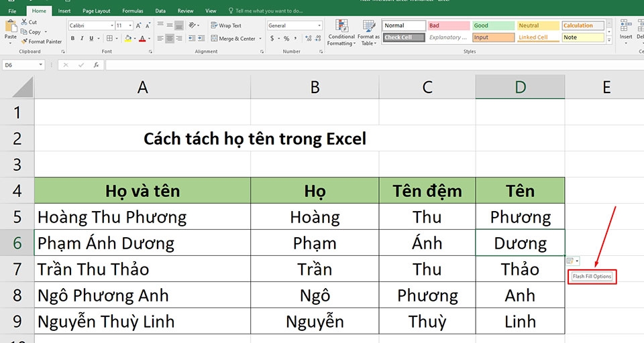
Task: Toggle Underline formatting
Action: coord(91,38)
